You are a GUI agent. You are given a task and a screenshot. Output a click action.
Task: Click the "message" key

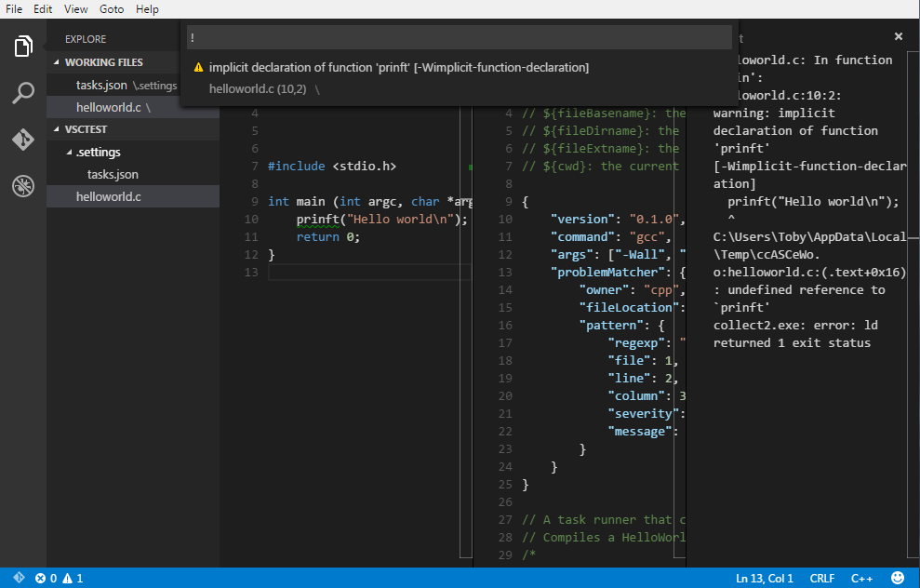640,432
